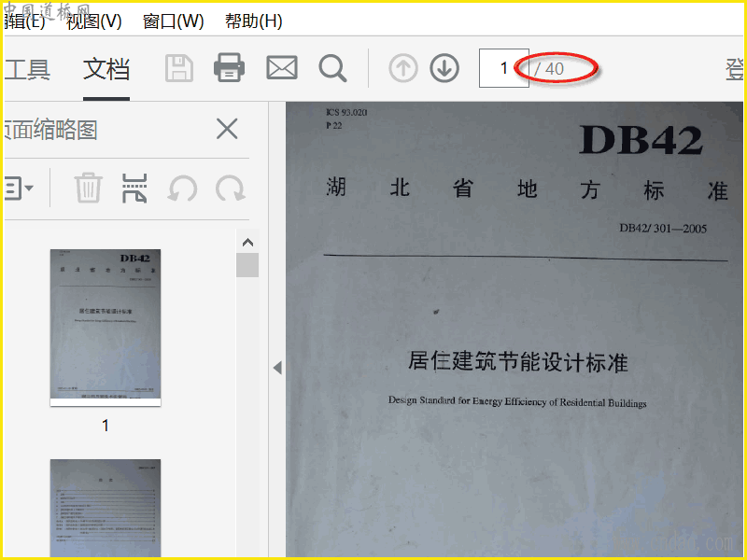Select the second page thumbnail
This screenshot has height=560, width=747.
click(x=106, y=508)
